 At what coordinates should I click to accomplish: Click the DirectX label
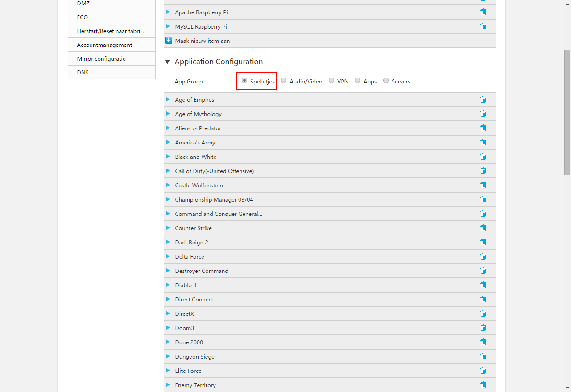tap(185, 314)
